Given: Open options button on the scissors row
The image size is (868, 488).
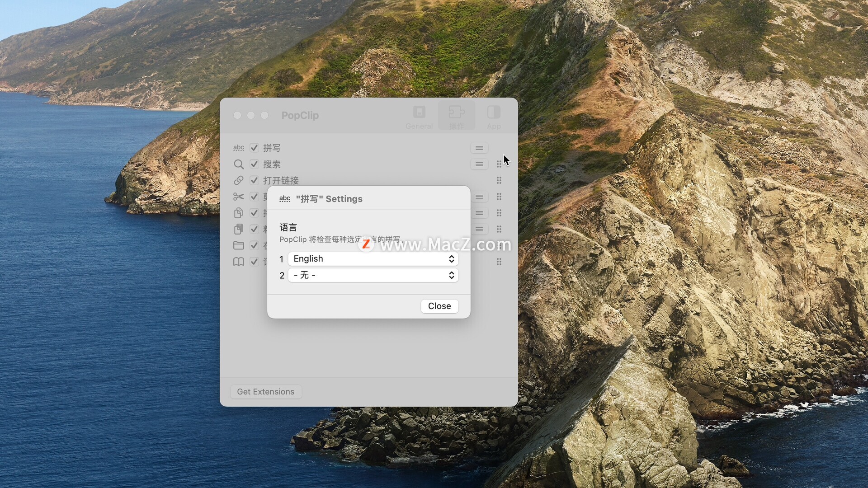Looking at the screenshot, I should click(479, 197).
